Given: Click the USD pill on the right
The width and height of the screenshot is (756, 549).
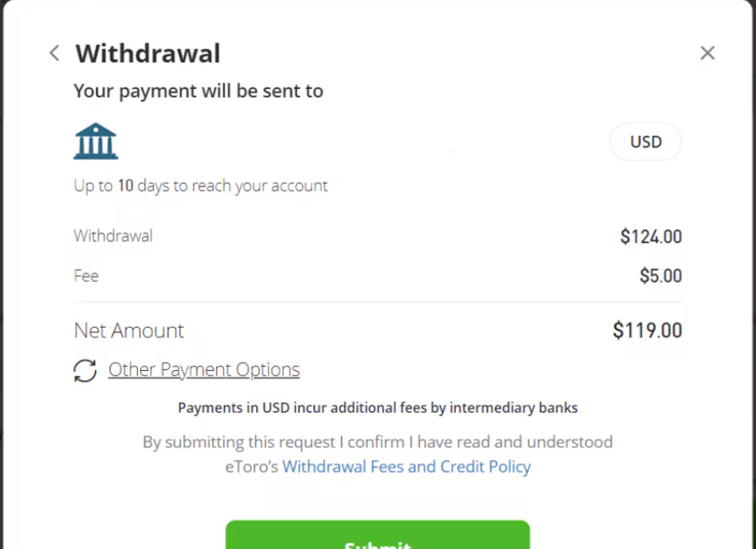Looking at the screenshot, I should click(x=646, y=142).
